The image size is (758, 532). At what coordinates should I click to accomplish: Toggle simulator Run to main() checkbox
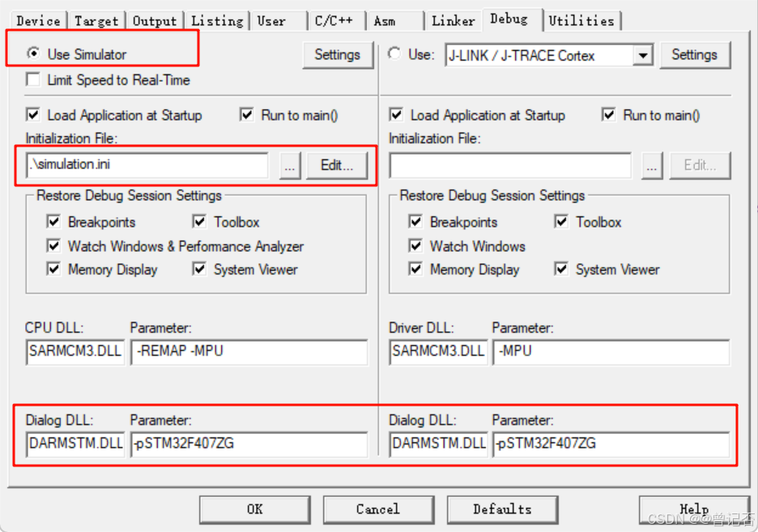click(x=246, y=114)
